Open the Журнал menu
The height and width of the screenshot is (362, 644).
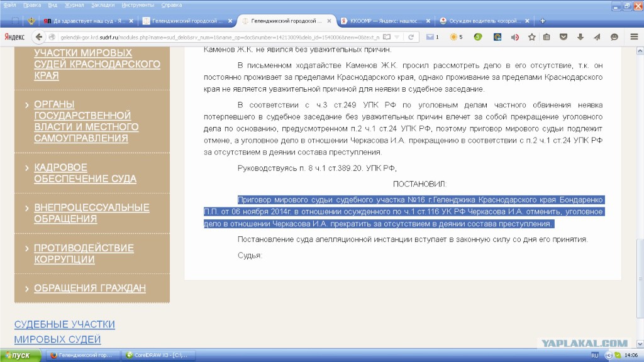coord(74,5)
